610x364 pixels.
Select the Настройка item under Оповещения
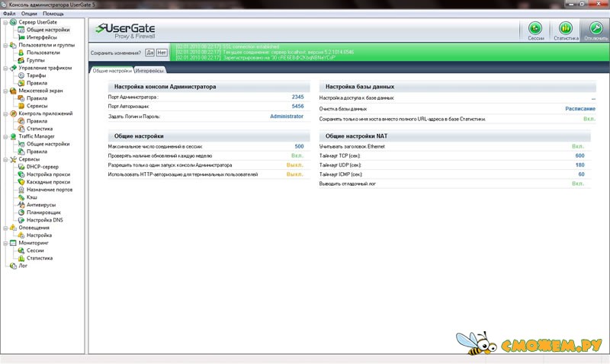click(39, 235)
